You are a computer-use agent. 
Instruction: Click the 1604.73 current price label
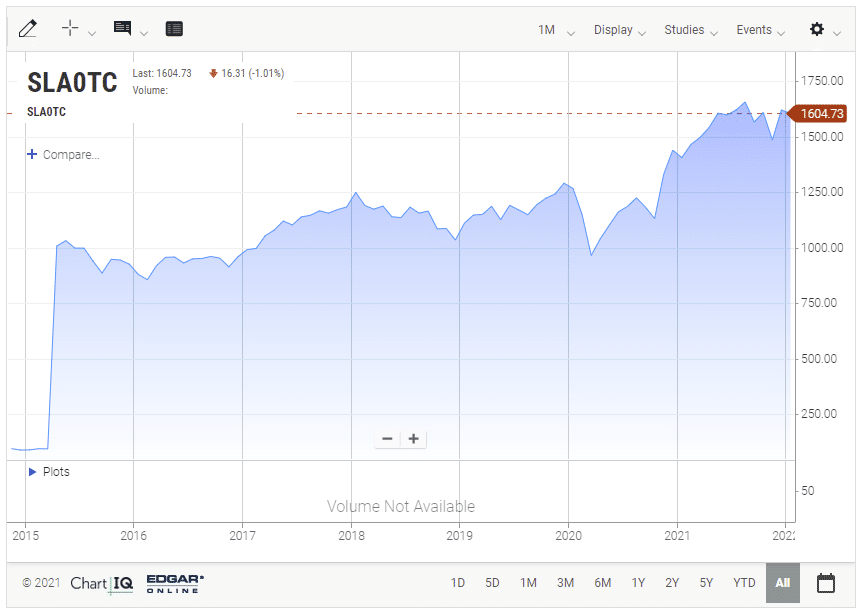point(822,114)
